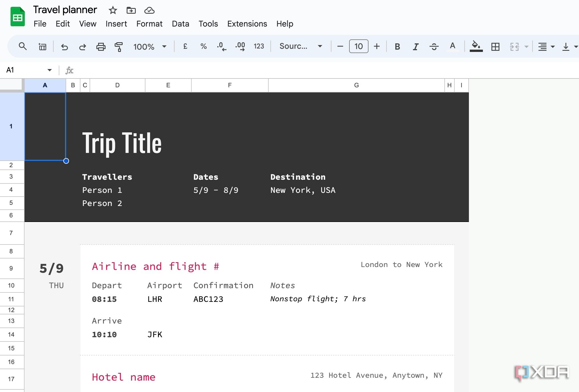Activate the paint format tool
This screenshot has width=579, height=392.
pyautogui.click(x=119, y=47)
